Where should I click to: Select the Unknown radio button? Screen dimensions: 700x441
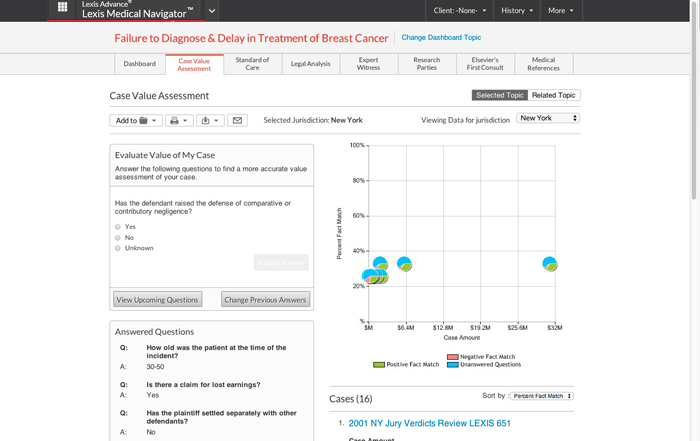[118, 248]
